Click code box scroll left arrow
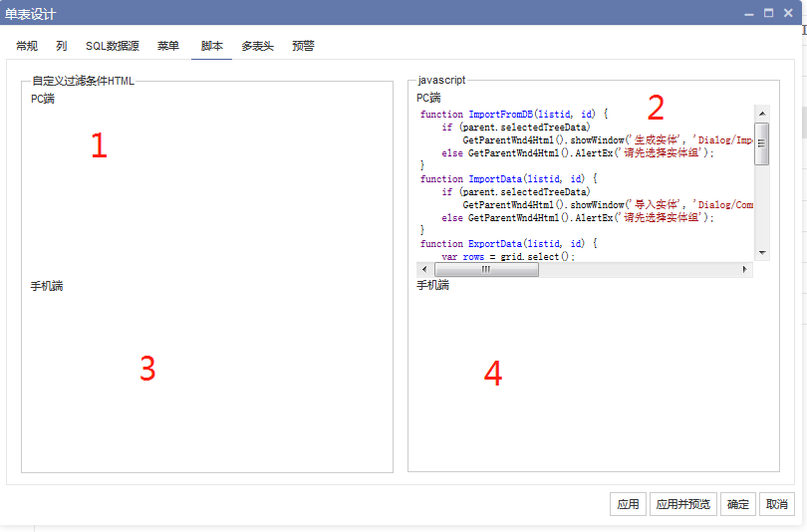Screen dimensions: 807x532 point(424,269)
